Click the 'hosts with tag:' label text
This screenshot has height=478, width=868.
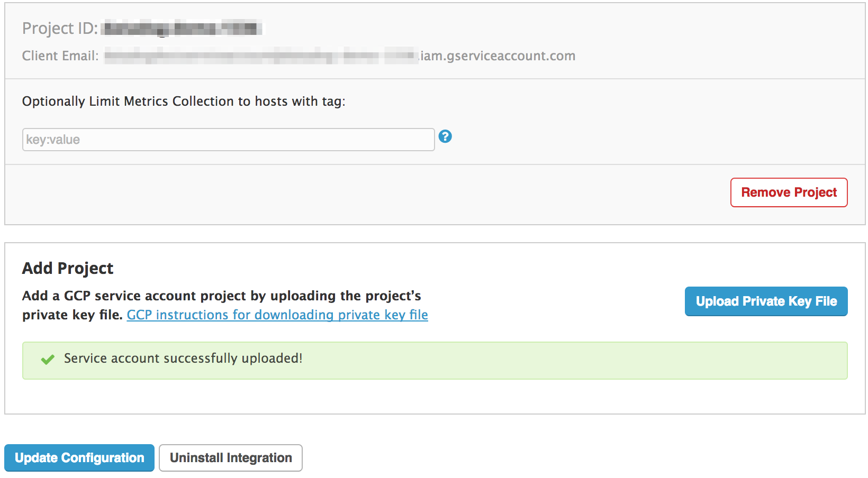pos(300,101)
